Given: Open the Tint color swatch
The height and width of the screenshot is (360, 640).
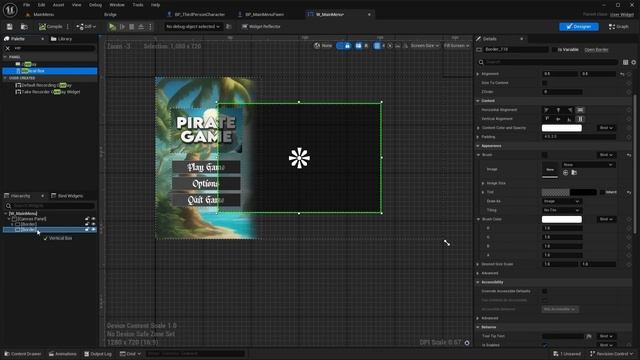Looking at the screenshot, I should (569, 192).
